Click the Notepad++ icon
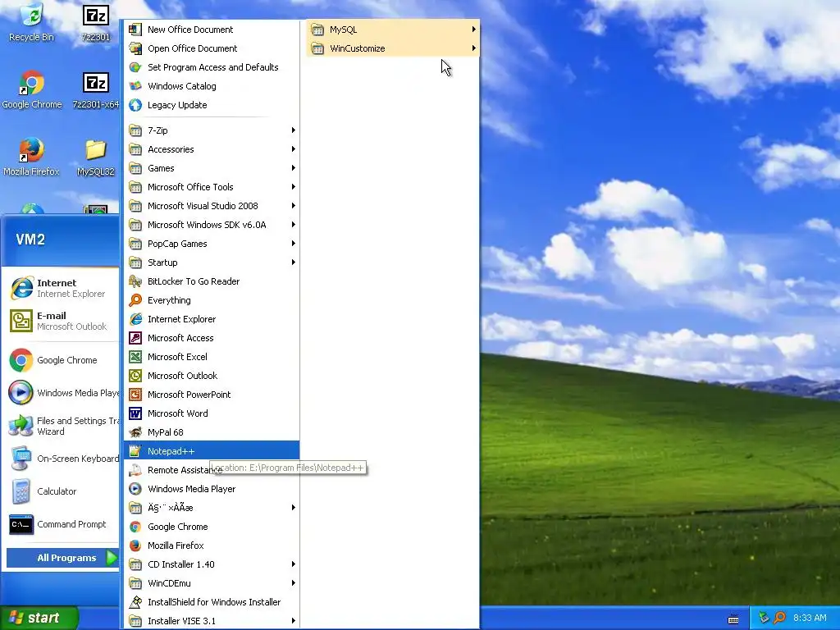 pos(135,451)
